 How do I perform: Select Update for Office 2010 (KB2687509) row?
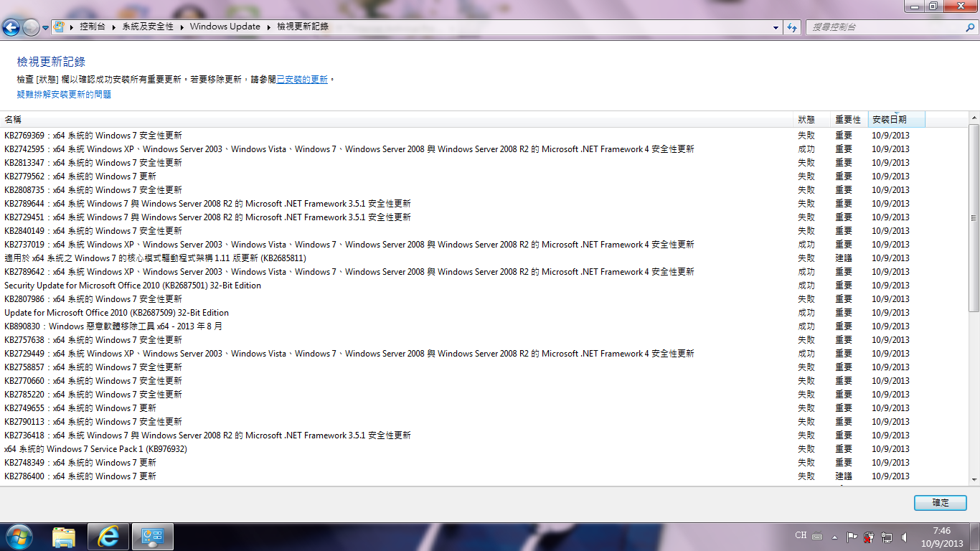click(x=484, y=312)
